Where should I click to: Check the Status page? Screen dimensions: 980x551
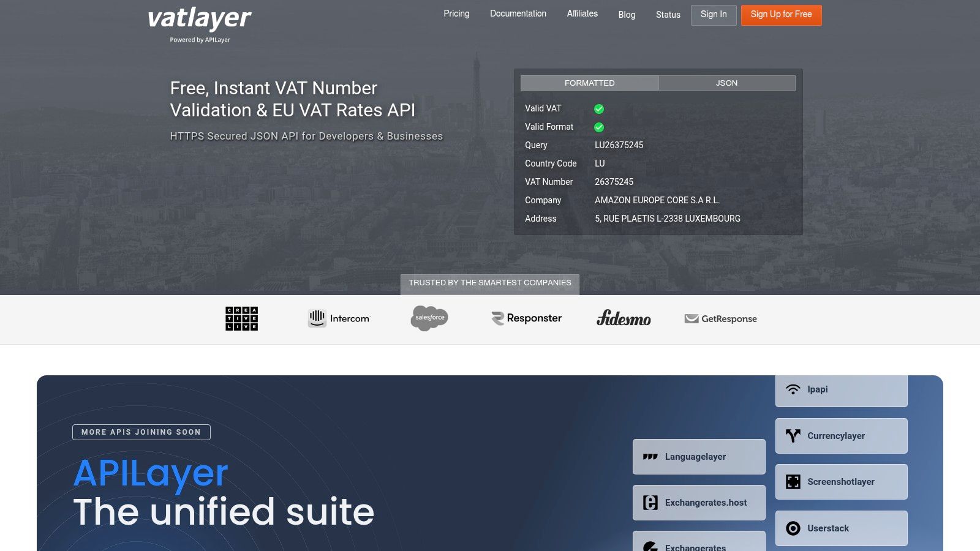(668, 15)
